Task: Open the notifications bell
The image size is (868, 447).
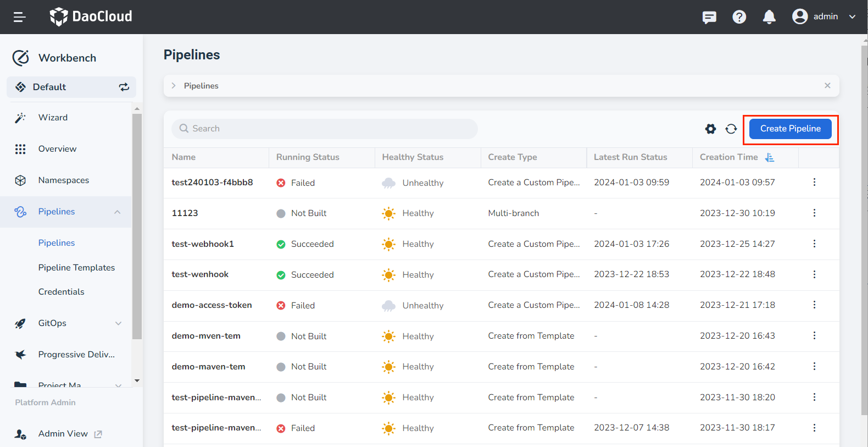Action: (769, 17)
